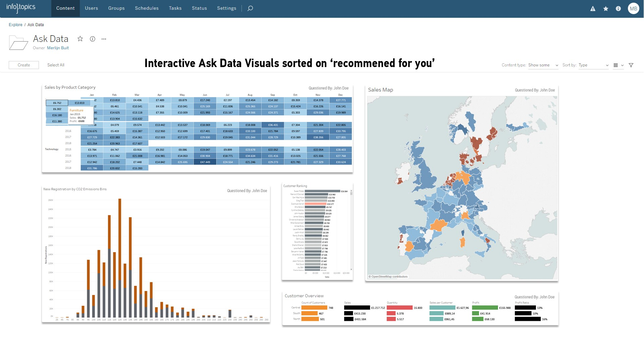Switch to the Schedules tab
The height and width of the screenshot is (342, 644).
tap(147, 8)
